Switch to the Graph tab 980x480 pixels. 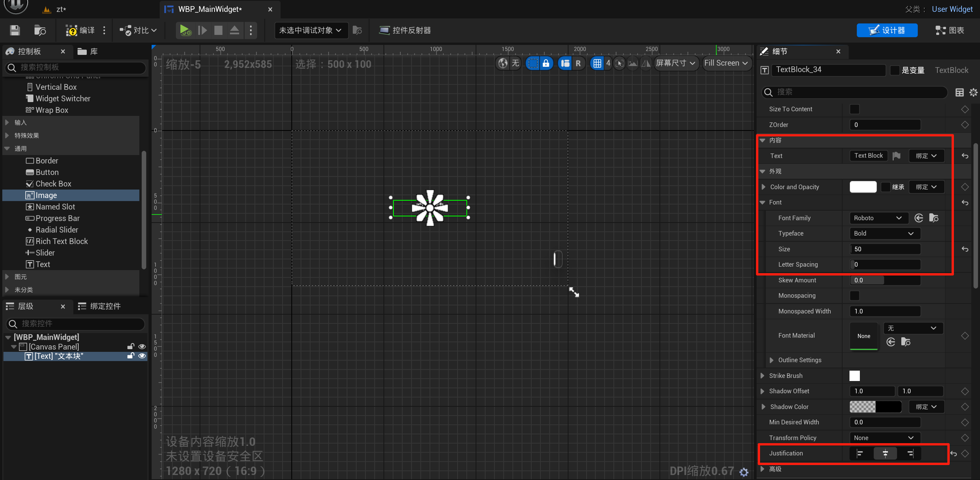tap(950, 30)
